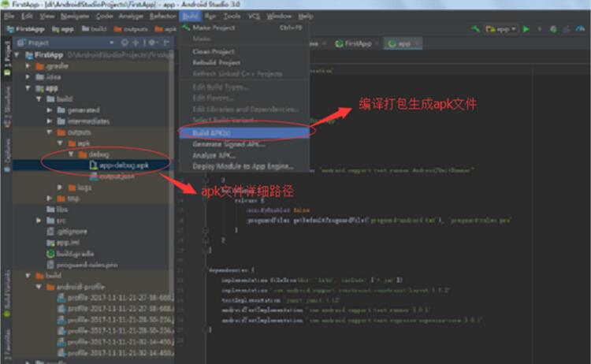Screen dimensions: 591x364
Task: Open the app run configuration dropdown
Action: click(501, 29)
